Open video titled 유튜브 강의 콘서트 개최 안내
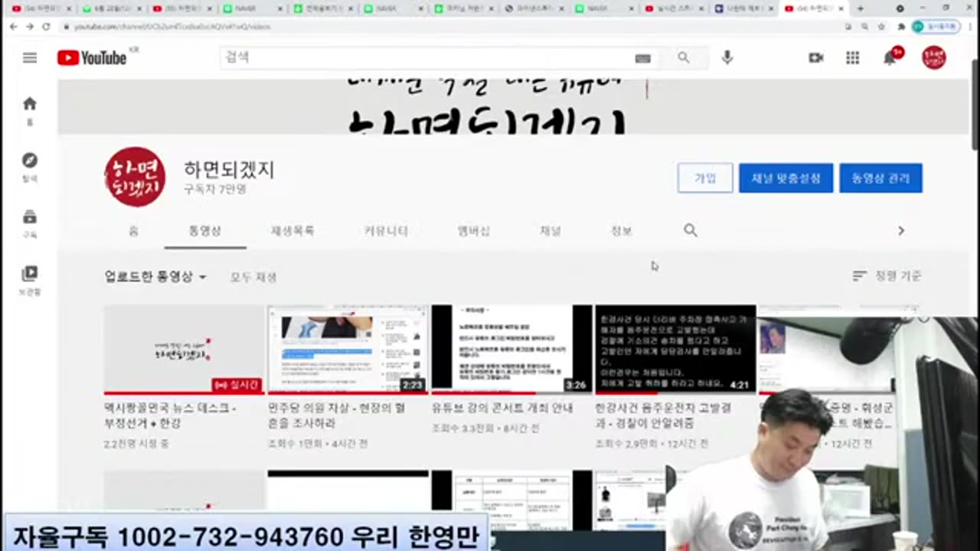Viewport: 980px width, 551px height. pos(502,409)
